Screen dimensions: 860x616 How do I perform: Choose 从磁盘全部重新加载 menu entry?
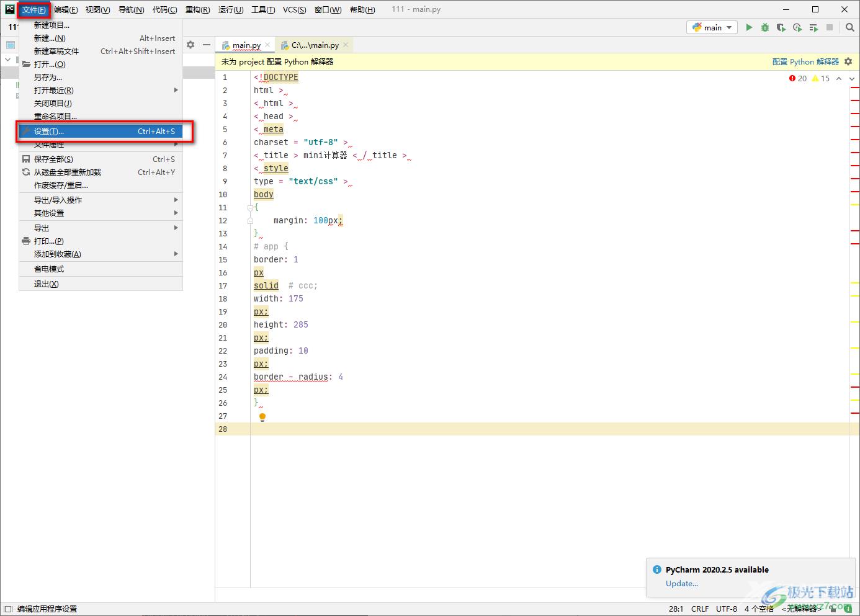(101, 172)
